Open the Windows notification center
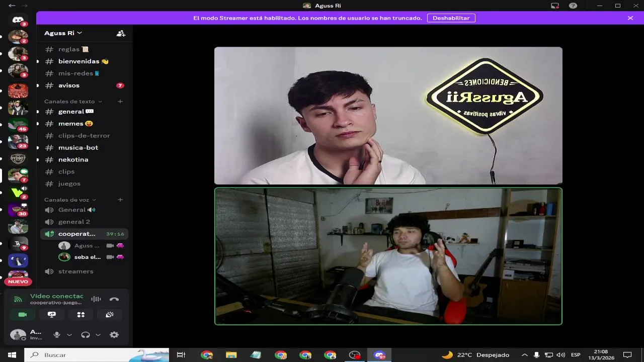This screenshot has height=362, width=644. point(627,355)
